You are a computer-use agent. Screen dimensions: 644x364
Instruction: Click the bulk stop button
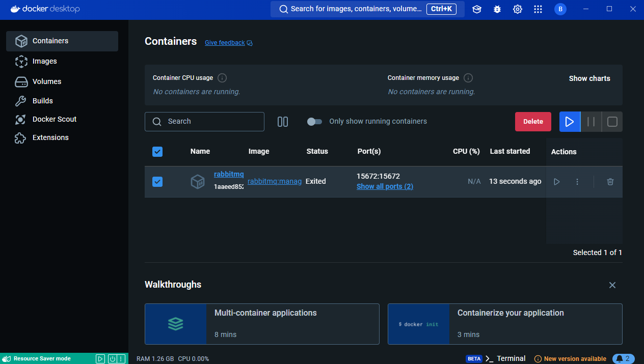(x=612, y=122)
